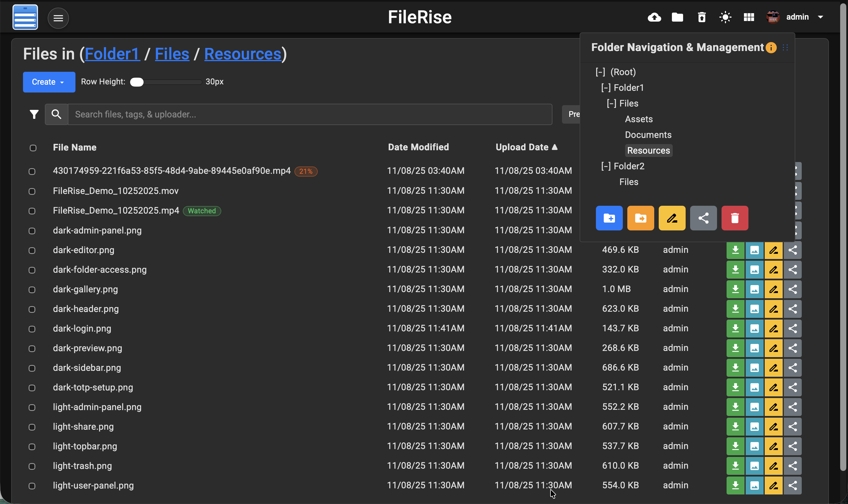Image resolution: width=848 pixels, height=504 pixels.
Task: Click the blue create folder button
Action: (609, 218)
